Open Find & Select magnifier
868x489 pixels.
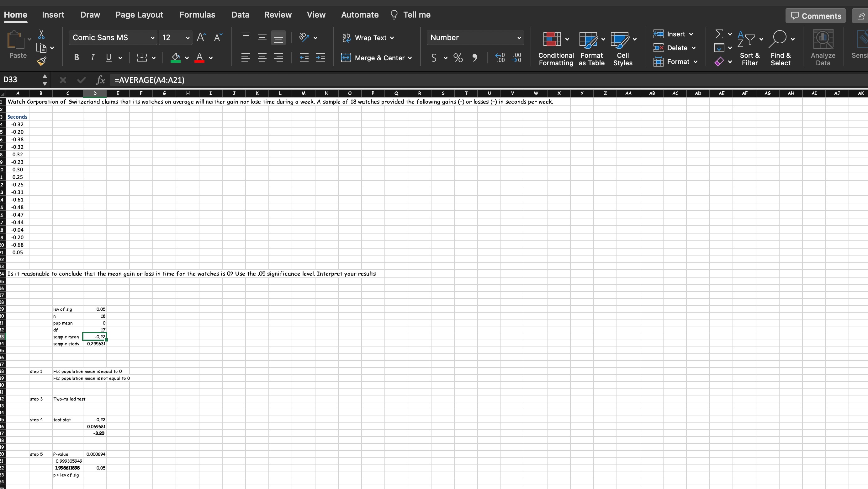coord(781,48)
